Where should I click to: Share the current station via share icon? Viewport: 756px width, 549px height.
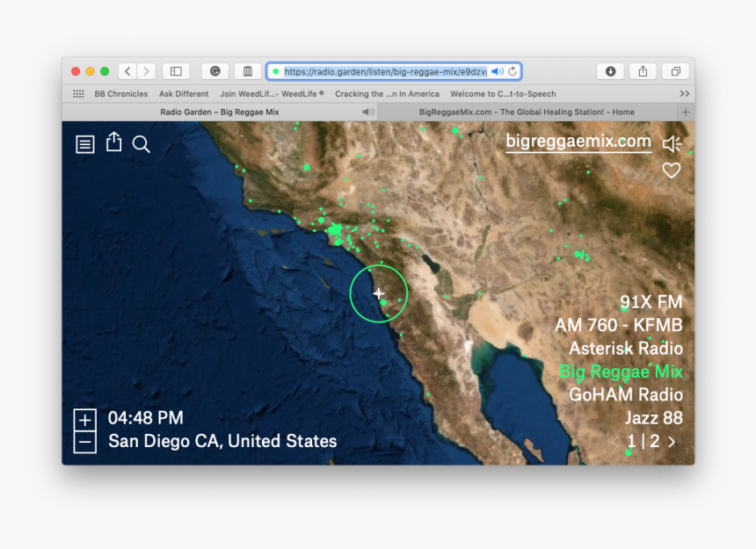113,142
